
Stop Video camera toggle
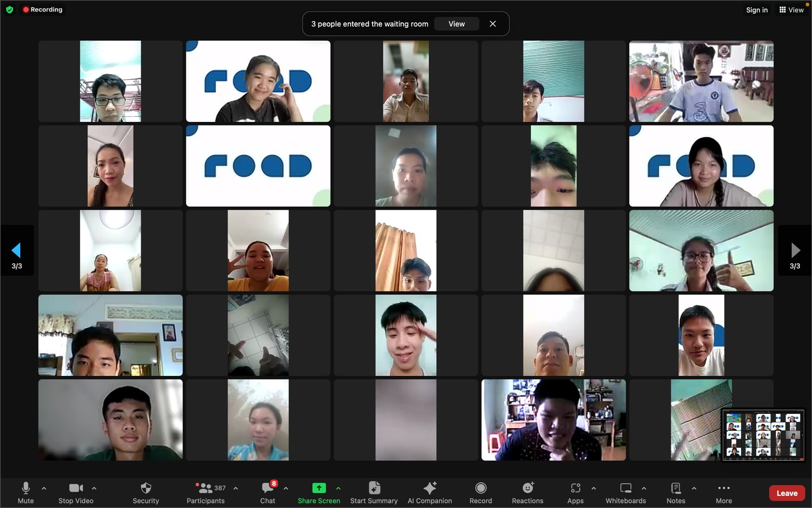pos(76,492)
